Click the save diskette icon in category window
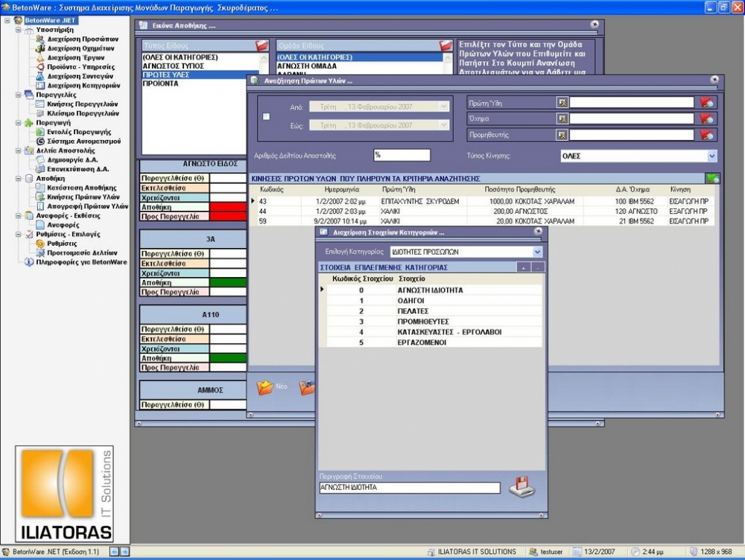Screen dimensions: 745x560 click(x=521, y=486)
